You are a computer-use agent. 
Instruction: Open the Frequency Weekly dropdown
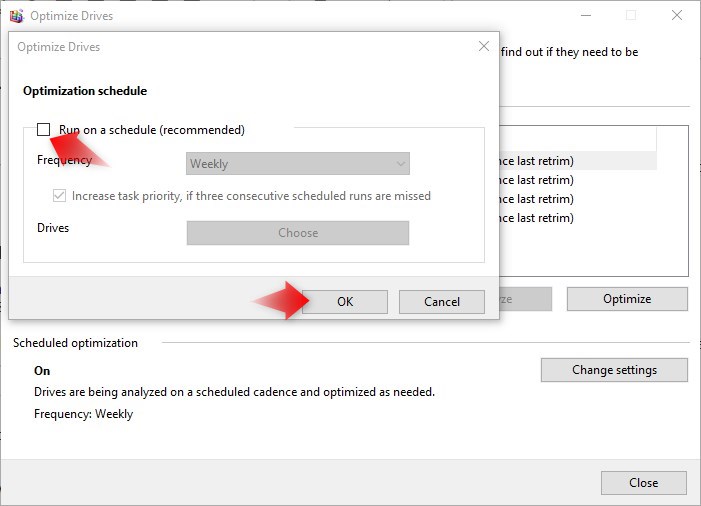click(297, 164)
